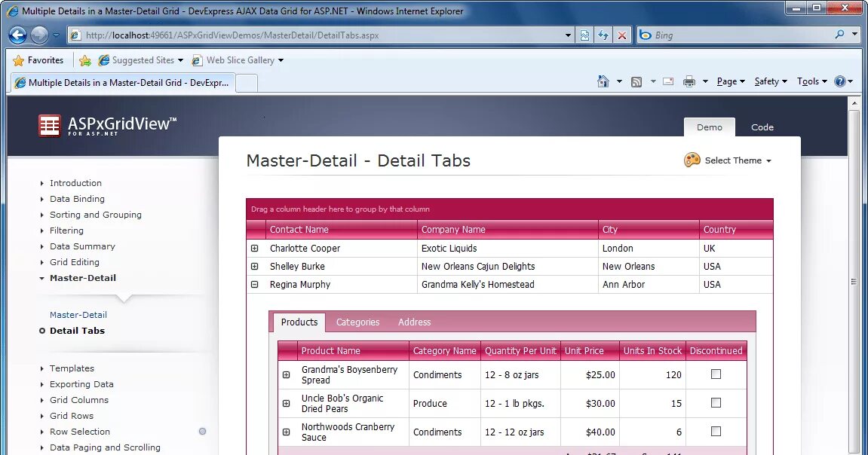This screenshot has height=455, width=868.
Task: Open the Print options dropdown arrow
Action: pyautogui.click(x=705, y=82)
